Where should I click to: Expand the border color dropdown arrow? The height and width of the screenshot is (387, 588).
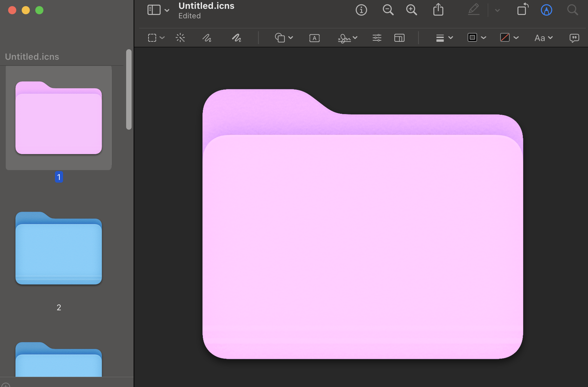tap(484, 38)
